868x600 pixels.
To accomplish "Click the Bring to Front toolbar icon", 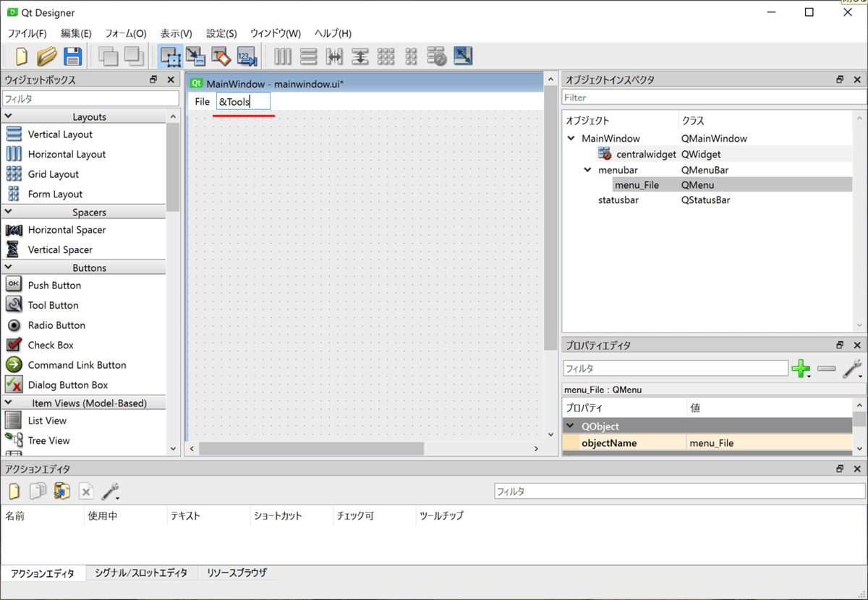I will click(135, 56).
